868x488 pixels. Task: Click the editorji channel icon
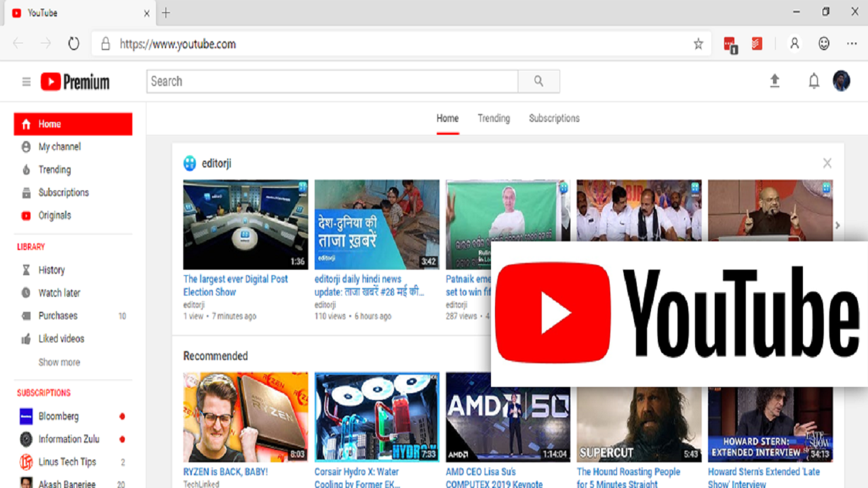190,163
